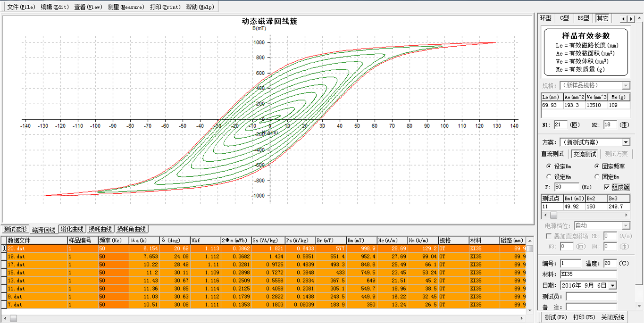Open the 编辑(Edit) menu
This screenshot has width=644, height=323.
(x=55, y=7)
